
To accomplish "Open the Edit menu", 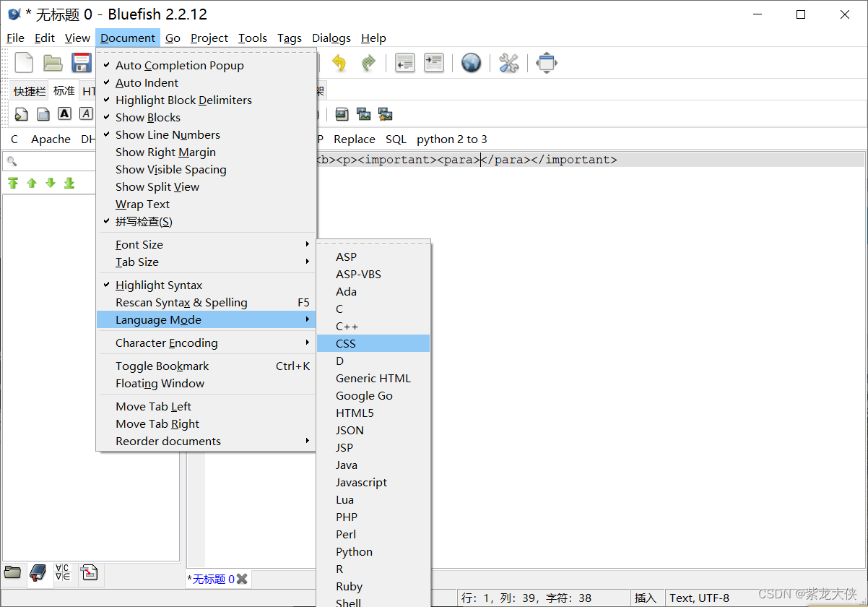I will pos(45,38).
